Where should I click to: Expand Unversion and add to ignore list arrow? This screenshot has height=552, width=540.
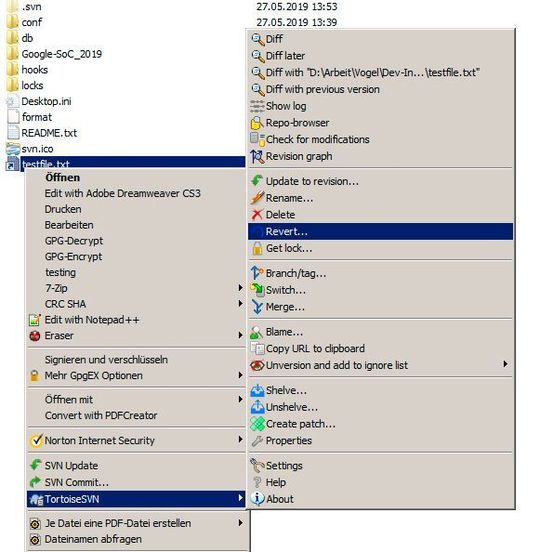[x=506, y=364]
